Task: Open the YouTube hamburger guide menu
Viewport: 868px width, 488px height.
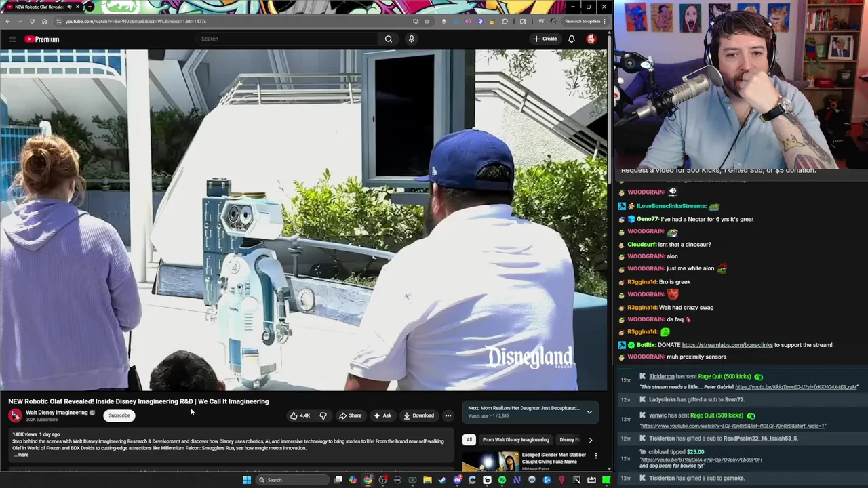Action: click(x=12, y=39)
